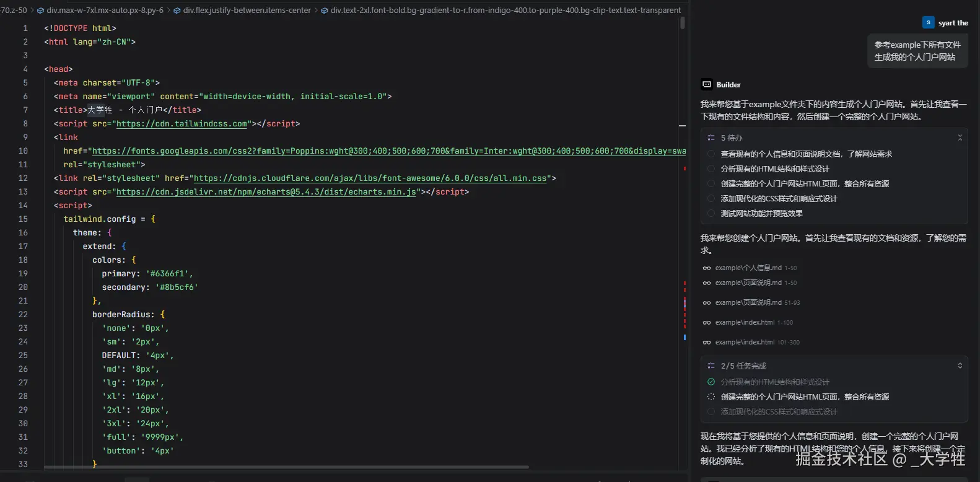Toggle the '5 待办' circle for '添加现代化的CSS样式和响应式设计'
The height and width of the screenshot is (482, 980).
711,198
